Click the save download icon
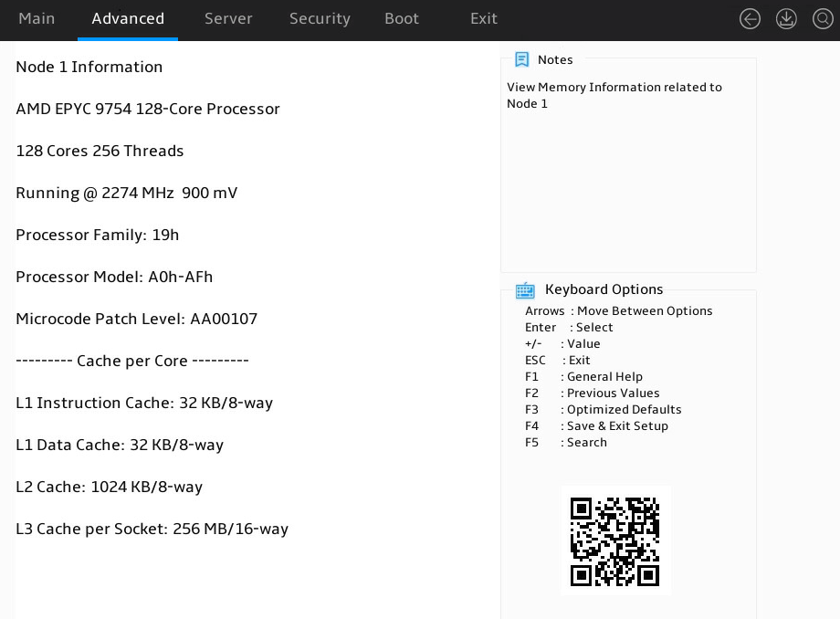This screenshot has width=840, height=619. pyautogui.click(x=786, y=19)
